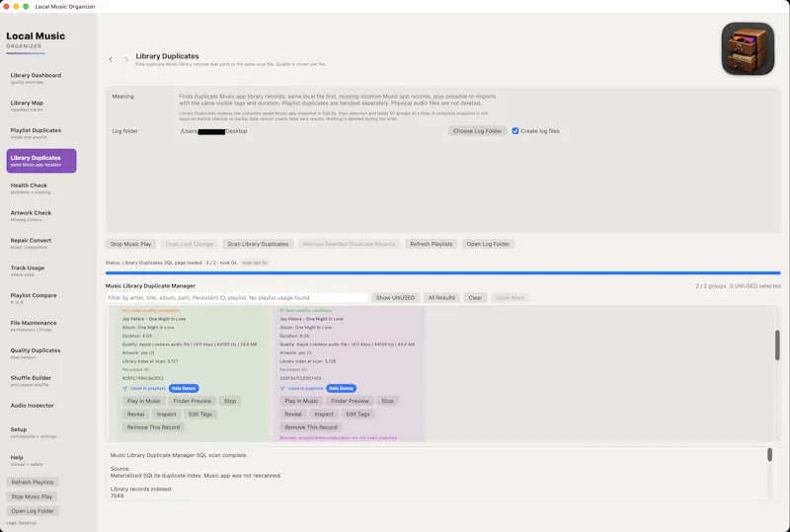Open the Artwork Check section

pos(41,215)
